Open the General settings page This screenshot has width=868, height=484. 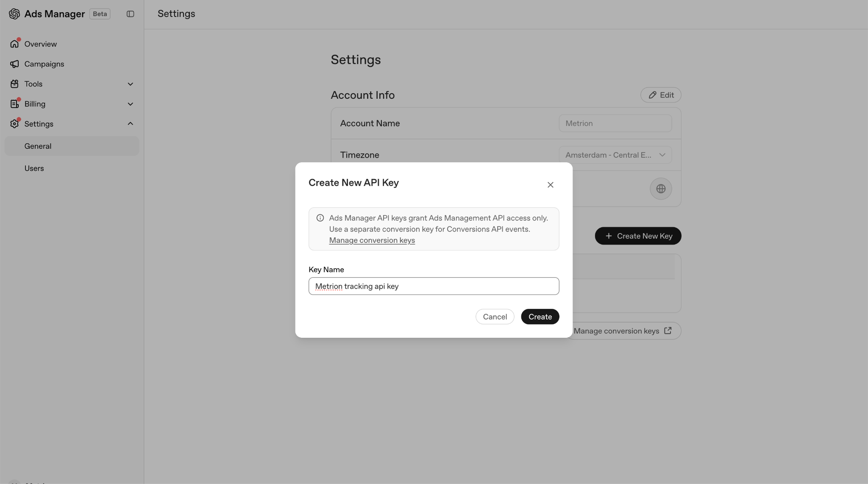pos(72,146)
